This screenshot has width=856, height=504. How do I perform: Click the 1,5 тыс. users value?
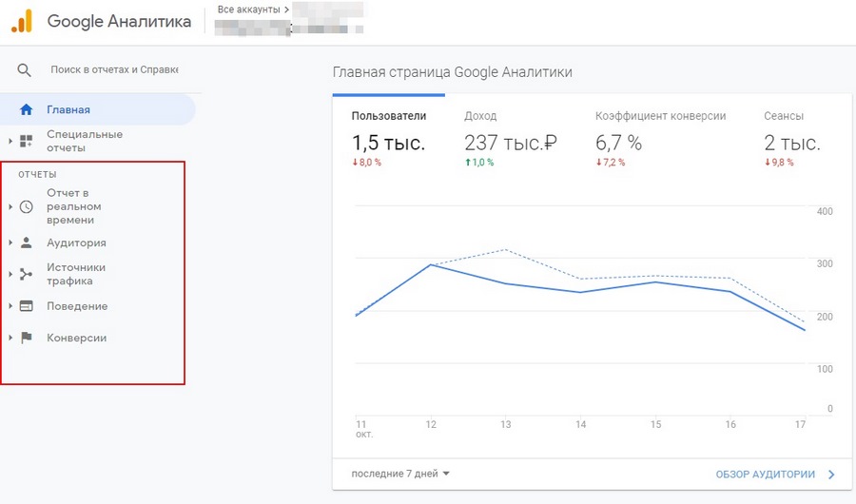[x=388, y=143]
